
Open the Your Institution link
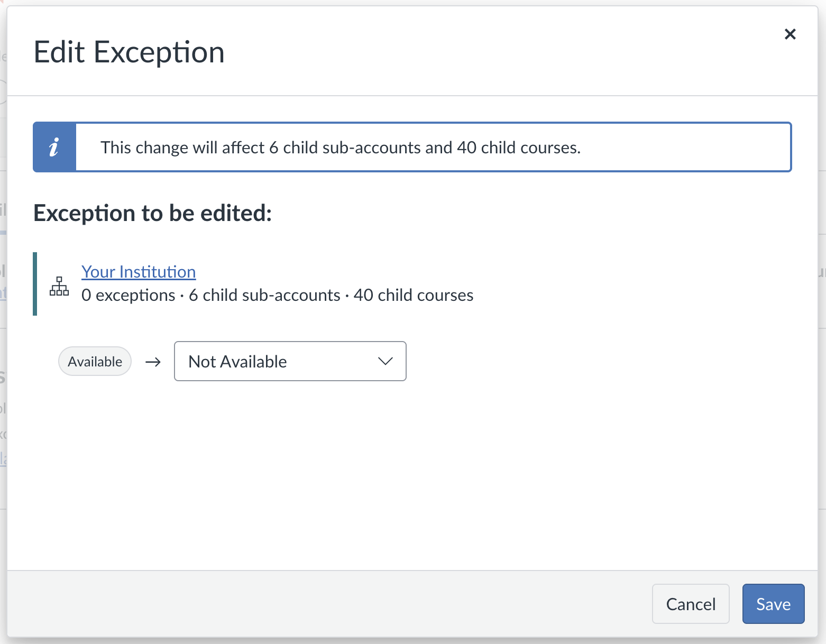click(x=138, y=271)
